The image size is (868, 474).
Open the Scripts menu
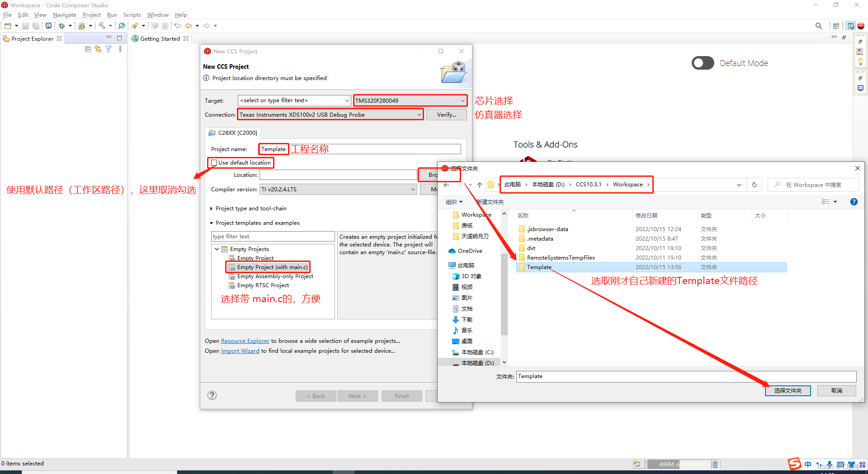tap(132, 15)
